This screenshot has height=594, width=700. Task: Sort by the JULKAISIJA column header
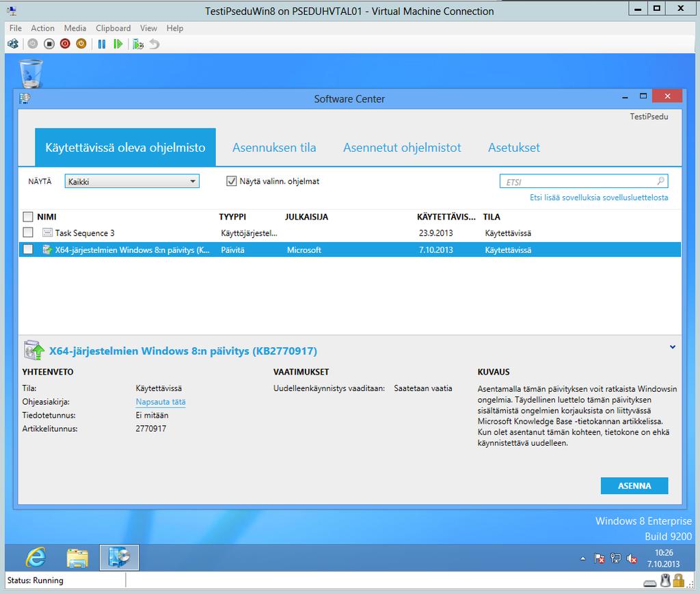point(306,217)
